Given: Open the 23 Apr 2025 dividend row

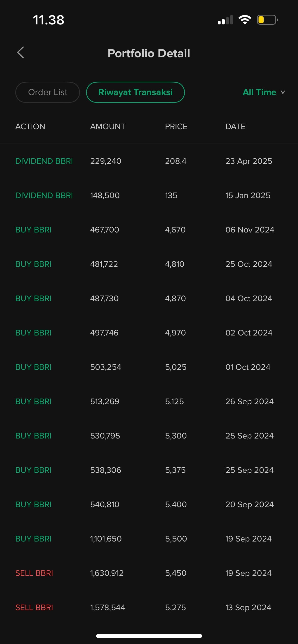Looking at the screenshot, I should point(149,161).
